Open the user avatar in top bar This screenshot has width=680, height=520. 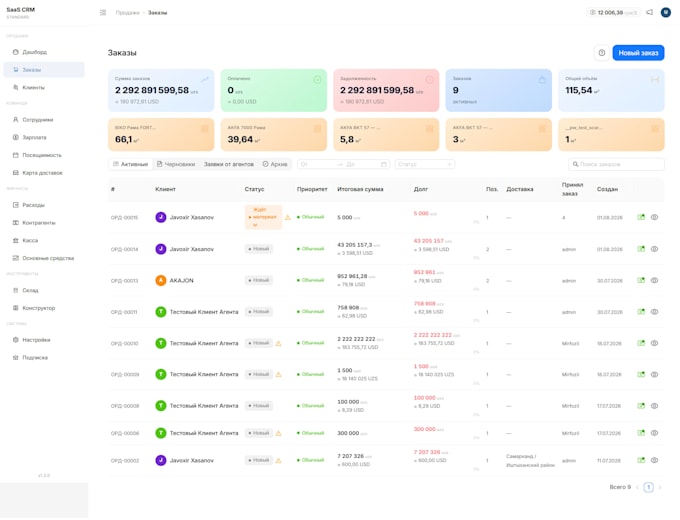tap(666, 13)
